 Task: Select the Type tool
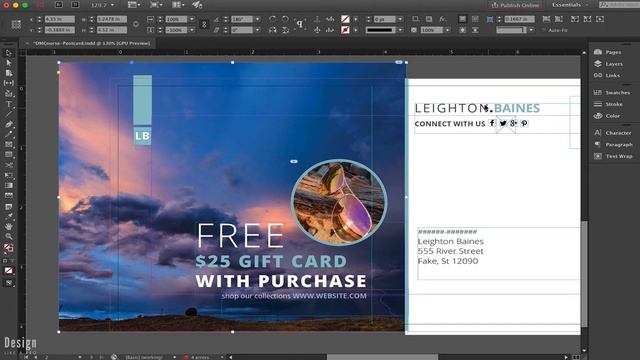9,104
